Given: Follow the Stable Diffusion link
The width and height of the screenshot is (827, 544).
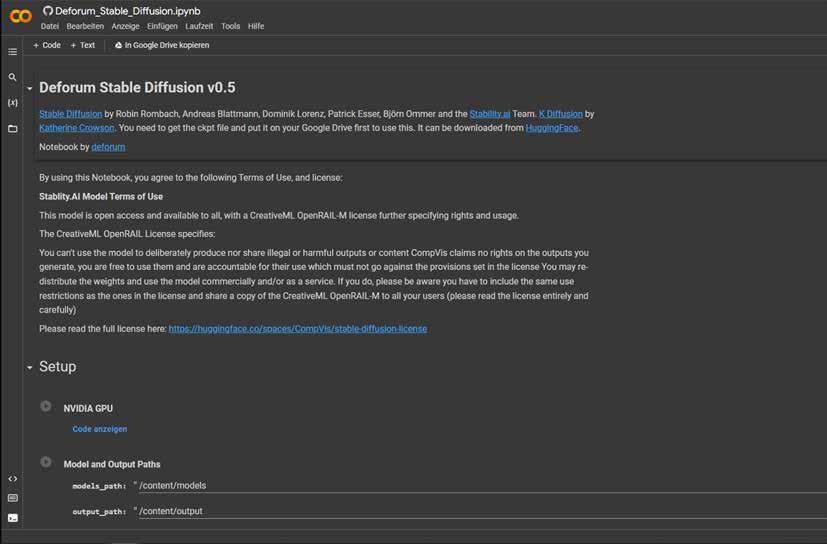Looking at the screenshot, I should click(x=71, y=114).
